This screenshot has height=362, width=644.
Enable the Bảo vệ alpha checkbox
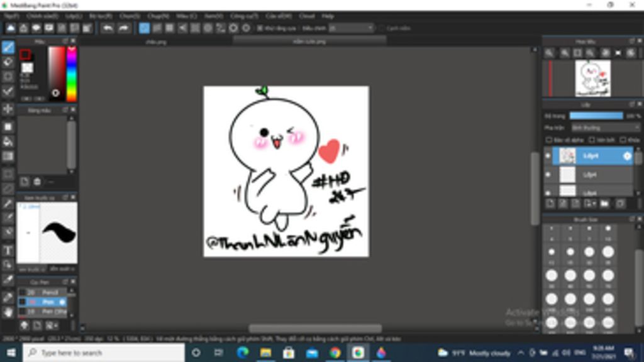point(548,140)
